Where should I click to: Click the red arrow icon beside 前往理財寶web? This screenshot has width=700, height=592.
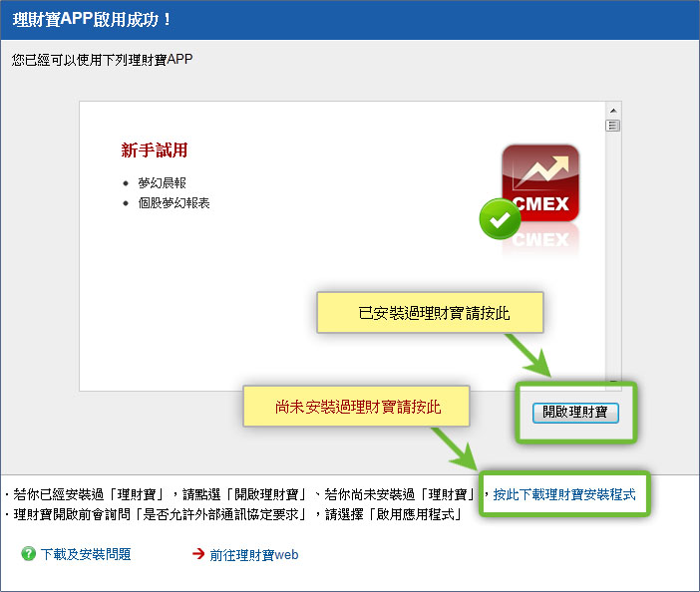197,554
